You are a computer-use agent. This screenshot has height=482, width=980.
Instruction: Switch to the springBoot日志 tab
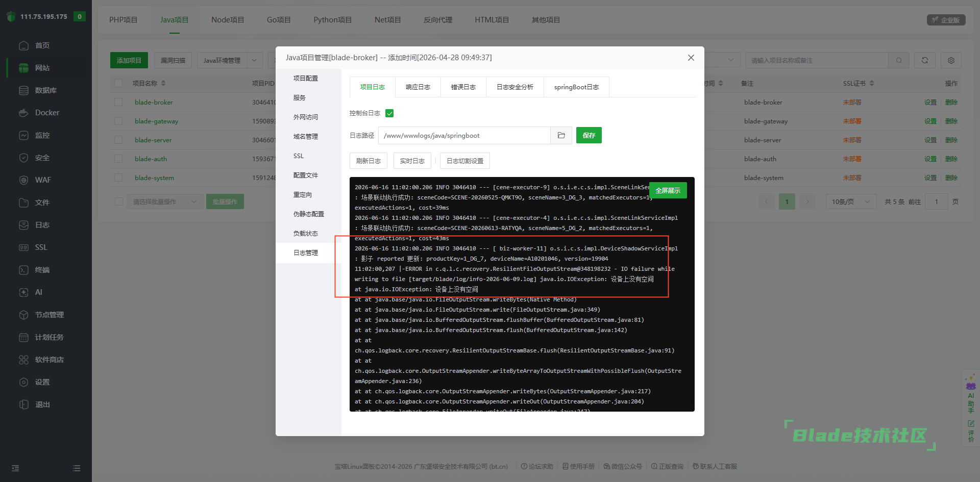(577, 87)
